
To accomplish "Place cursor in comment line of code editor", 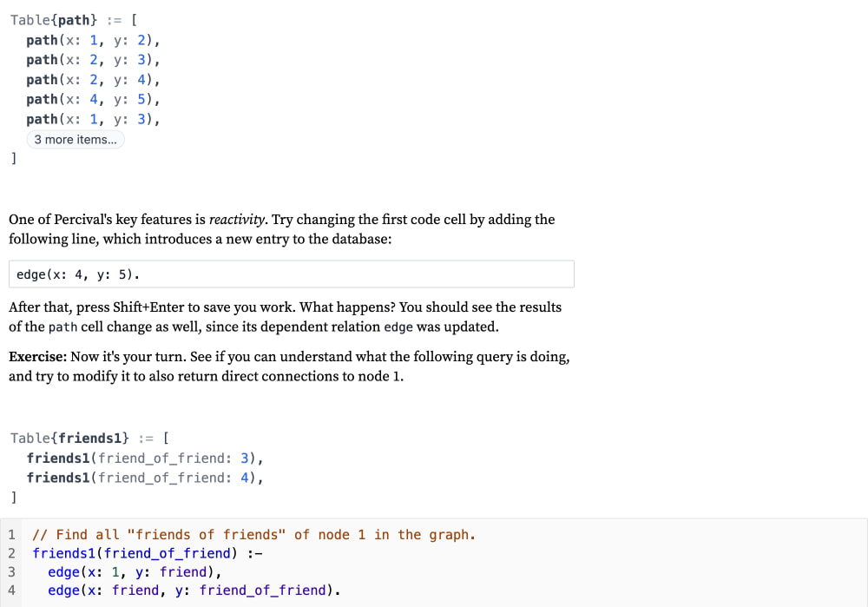I will pos(254,535).
